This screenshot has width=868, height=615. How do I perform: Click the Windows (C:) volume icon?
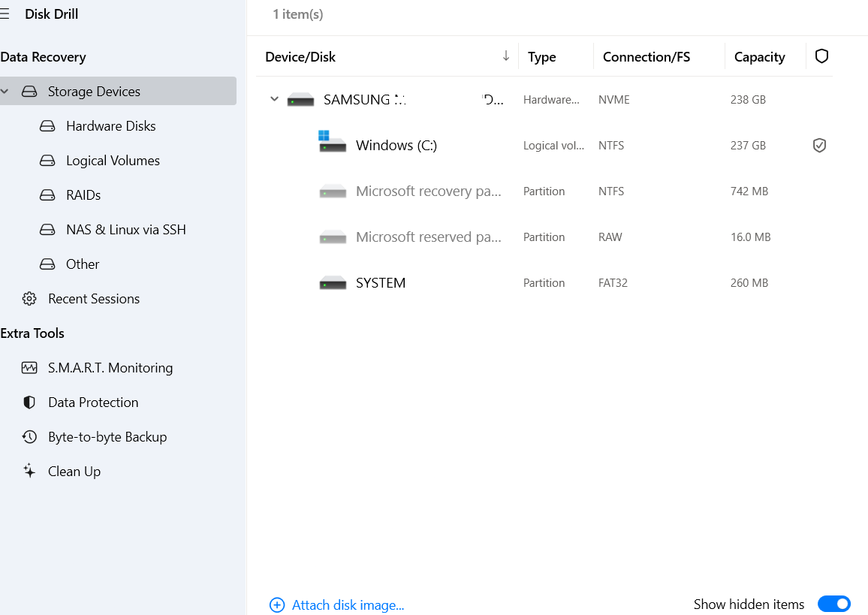pyautogui.click(x=332, y=142)
